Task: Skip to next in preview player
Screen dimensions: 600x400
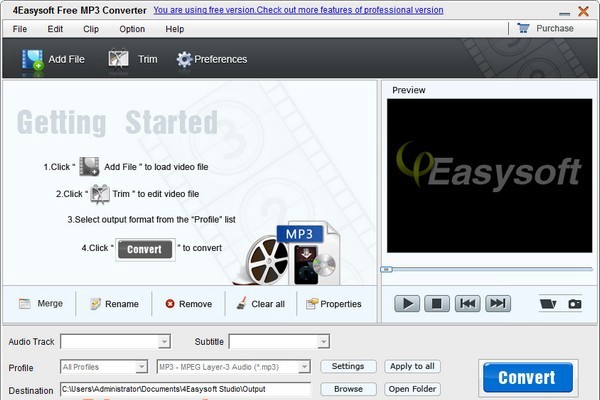Action: (498, 304)
